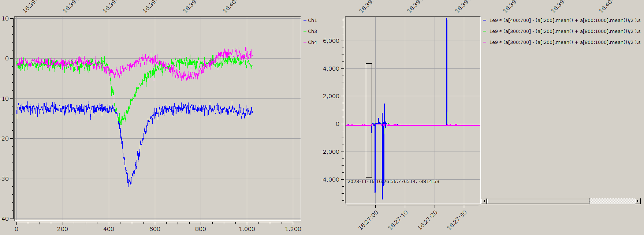The height and width of the screenshot is (235, 644).
Task: Click the lowest point of the blue Ch1 trace
Action: 129,185
